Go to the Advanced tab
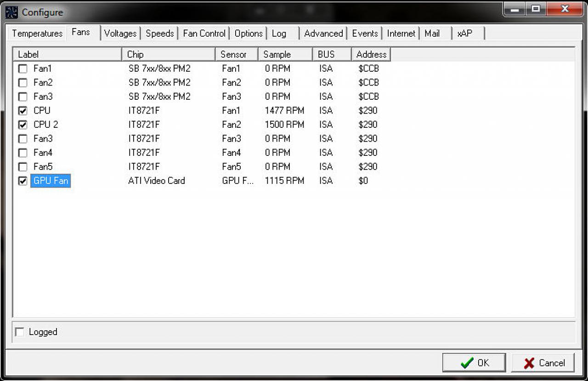 pyautogui.click(x=323, y=33)
